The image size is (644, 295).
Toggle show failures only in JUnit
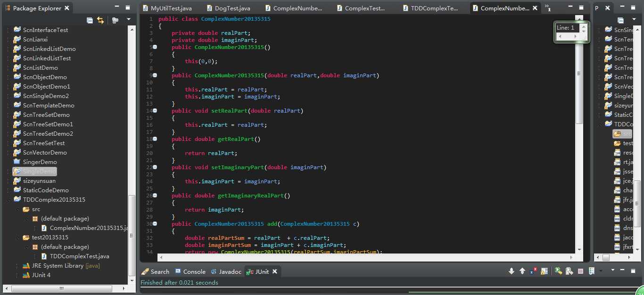pyautogui.click(x=533, y=271)
